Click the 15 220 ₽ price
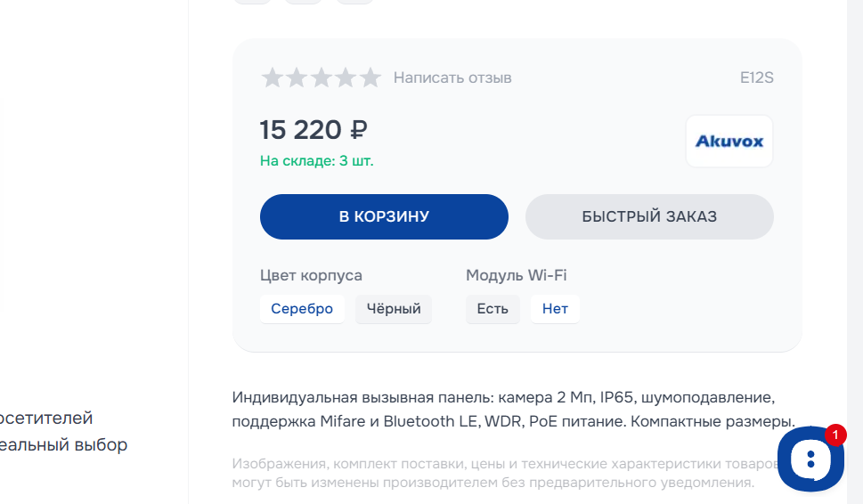 [313, 130]
